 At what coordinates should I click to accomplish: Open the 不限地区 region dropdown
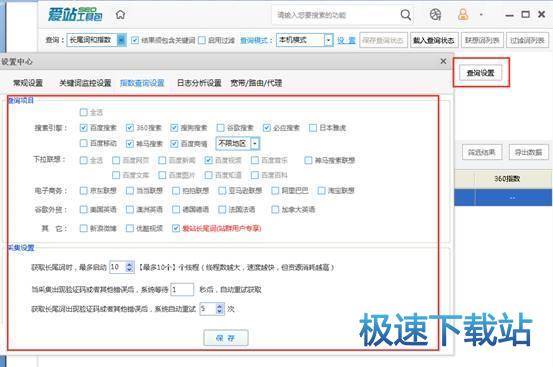click(x=255, y=143)
